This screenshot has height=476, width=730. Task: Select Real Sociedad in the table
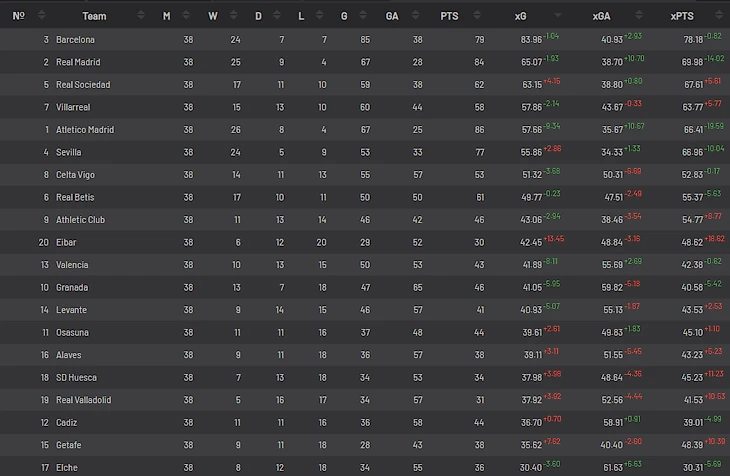[x=83, y=85]
